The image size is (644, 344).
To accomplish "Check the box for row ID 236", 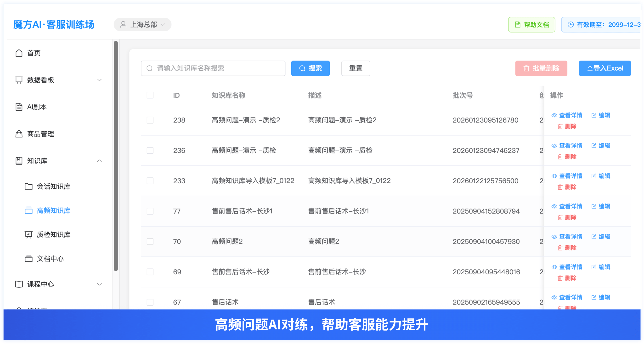I will 150,151.
